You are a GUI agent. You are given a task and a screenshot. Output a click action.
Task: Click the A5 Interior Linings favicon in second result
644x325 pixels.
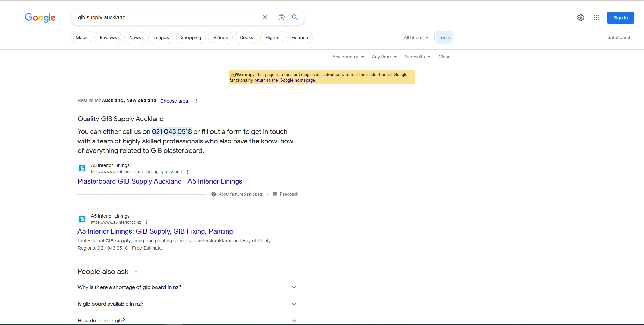[x=82, y=219]
